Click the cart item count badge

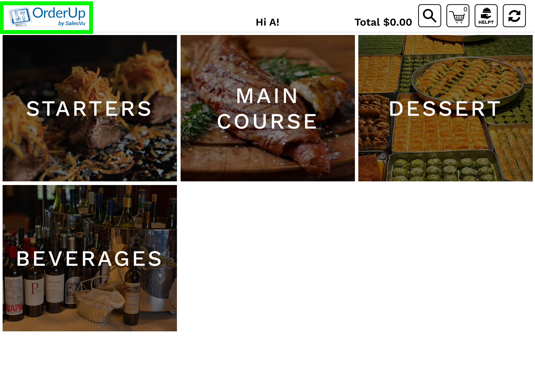[465, 9]
